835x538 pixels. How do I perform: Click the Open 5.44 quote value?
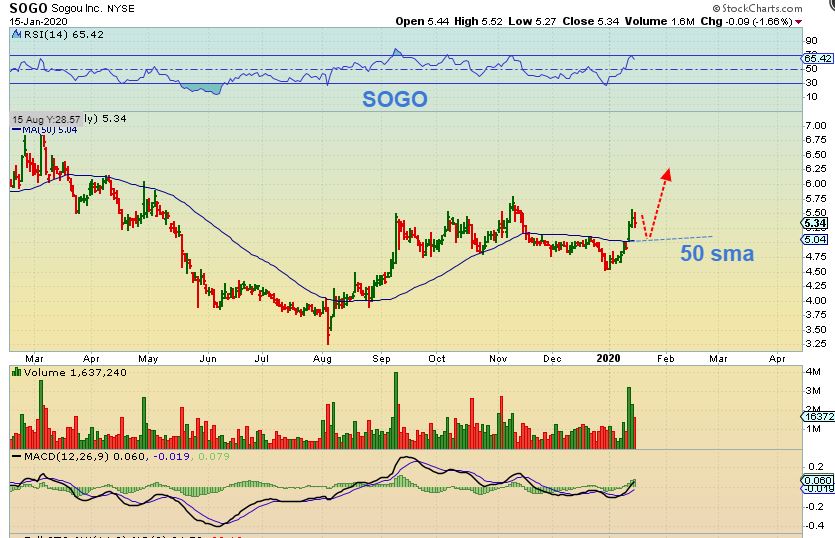coord(422,21)
